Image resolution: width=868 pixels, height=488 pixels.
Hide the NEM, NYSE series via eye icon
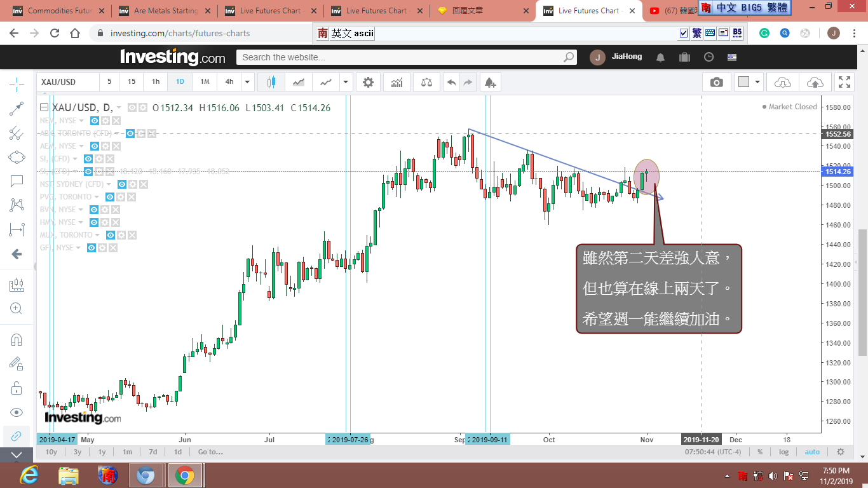click(x=94, y=121)
